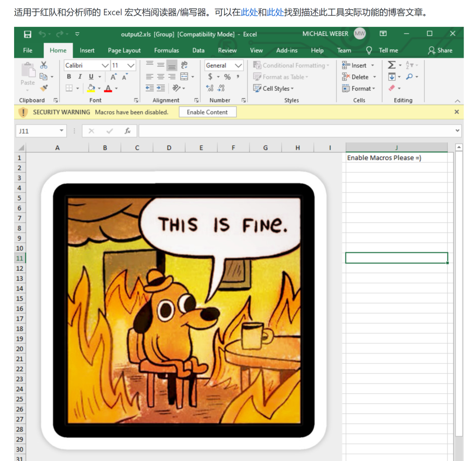Toggle Middle Align button

tap(160, 64)
